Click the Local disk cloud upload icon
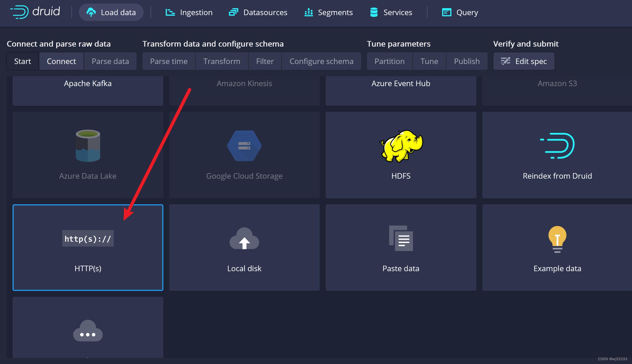 244,238
